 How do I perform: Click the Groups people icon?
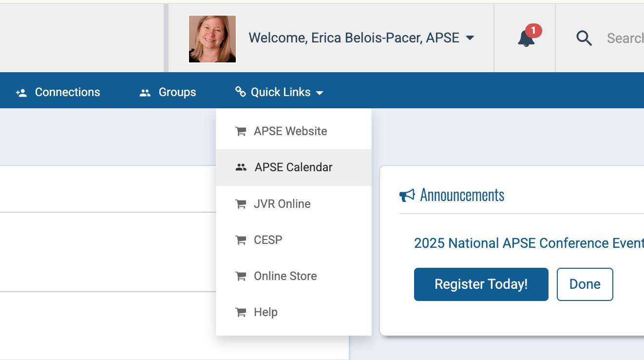tap(145, 93)
